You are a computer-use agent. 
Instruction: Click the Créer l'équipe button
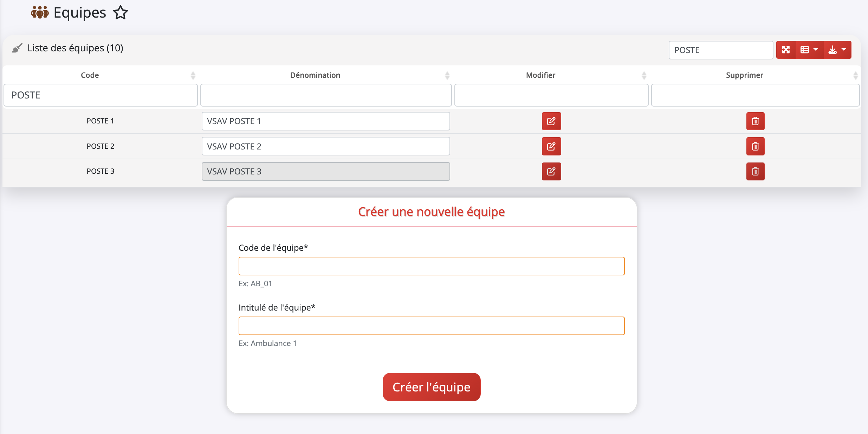coord(431,387)
